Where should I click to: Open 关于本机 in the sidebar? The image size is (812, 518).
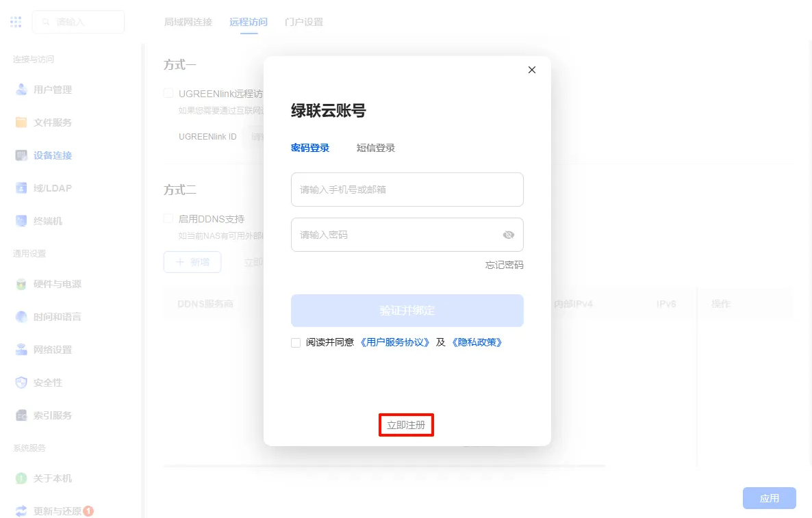pyautogui.click(x=53, y=478)
